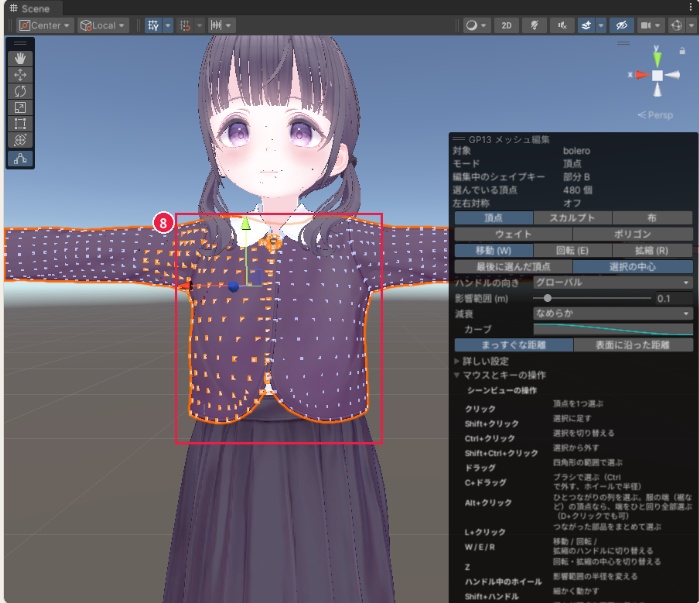The height and width of the screenshot is (603, 699).
Task: Select まっすぐな距離 distance option
Action: pos(513,345)
